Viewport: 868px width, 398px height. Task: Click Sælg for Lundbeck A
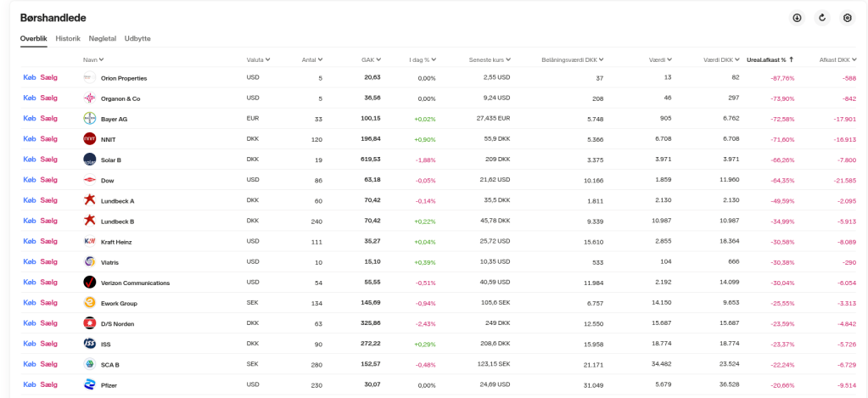(49, 200)
